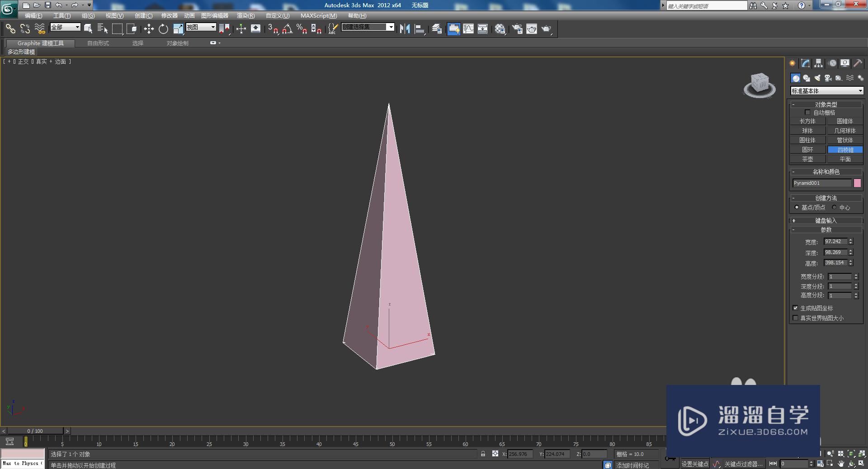Toggle the selection lock icon in the status bar

click(483, 454)
